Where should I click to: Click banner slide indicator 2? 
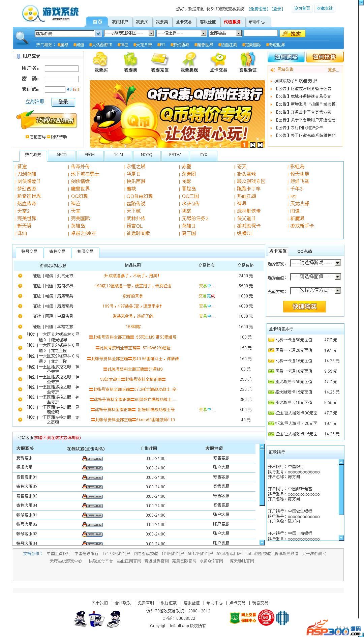point(253,145)
